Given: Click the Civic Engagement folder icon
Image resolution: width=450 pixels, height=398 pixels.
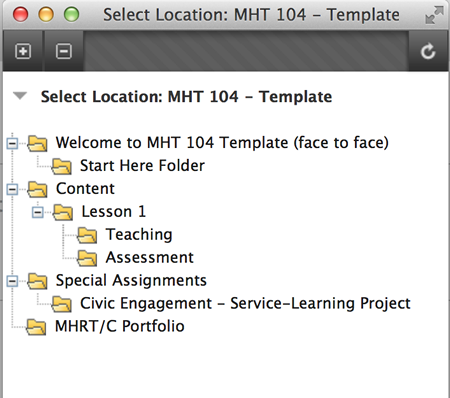Looking at the screenshot, I should pos(62,304).
